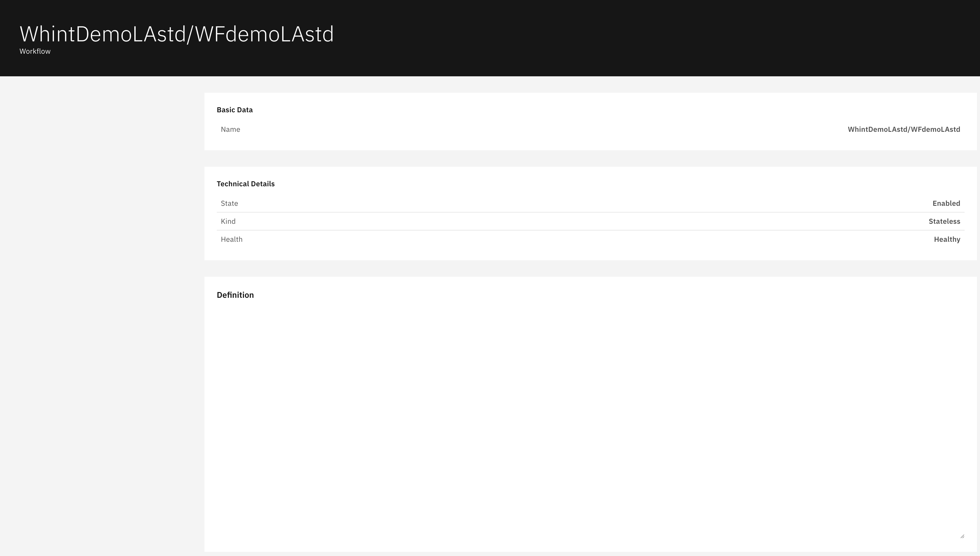Click the divider line below Kind row
980x556 pixels.
(x=590, y=230)
